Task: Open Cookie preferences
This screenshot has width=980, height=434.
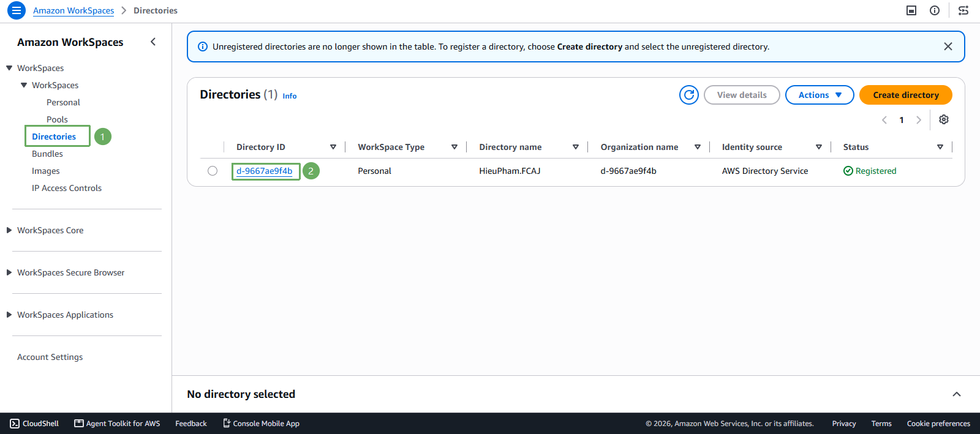Action: click(938, 424)
